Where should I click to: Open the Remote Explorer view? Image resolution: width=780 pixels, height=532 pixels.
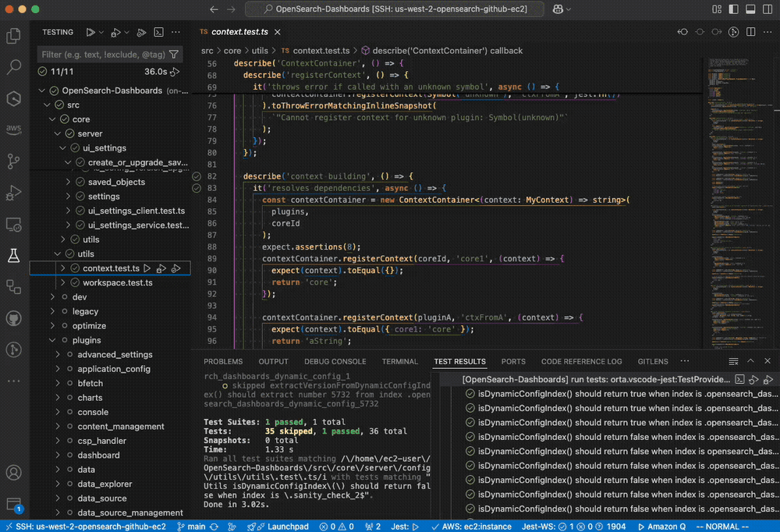coord(13,225)
